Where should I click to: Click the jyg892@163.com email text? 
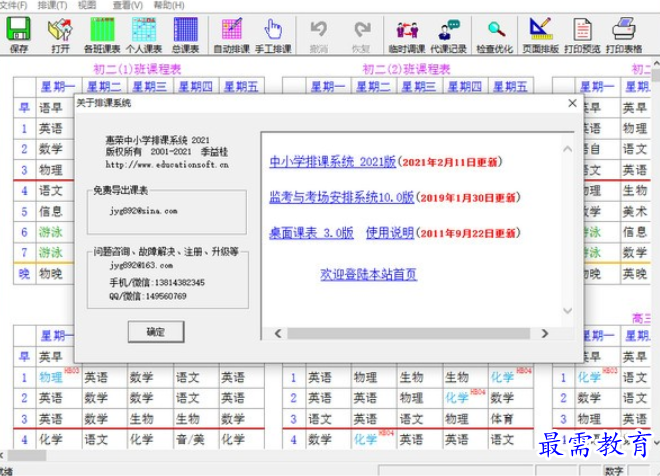(x=141, y=265)
